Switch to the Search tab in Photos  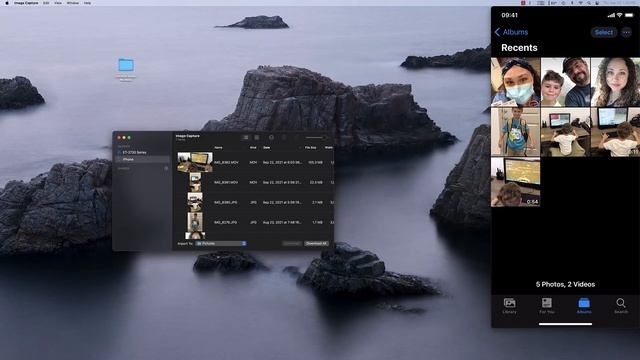pyautogui.click(x=621, y=306)
